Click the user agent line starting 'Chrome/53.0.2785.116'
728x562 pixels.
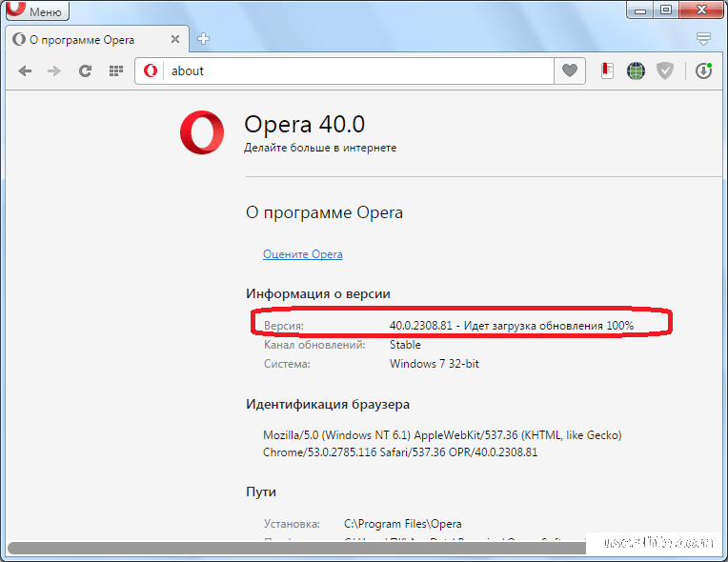click(400, 452)
